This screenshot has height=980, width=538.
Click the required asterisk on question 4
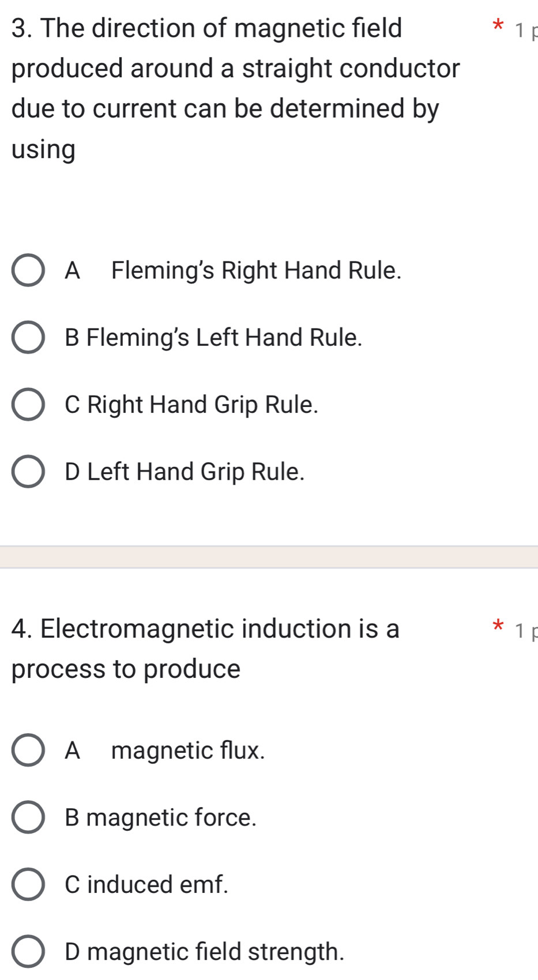498,624
